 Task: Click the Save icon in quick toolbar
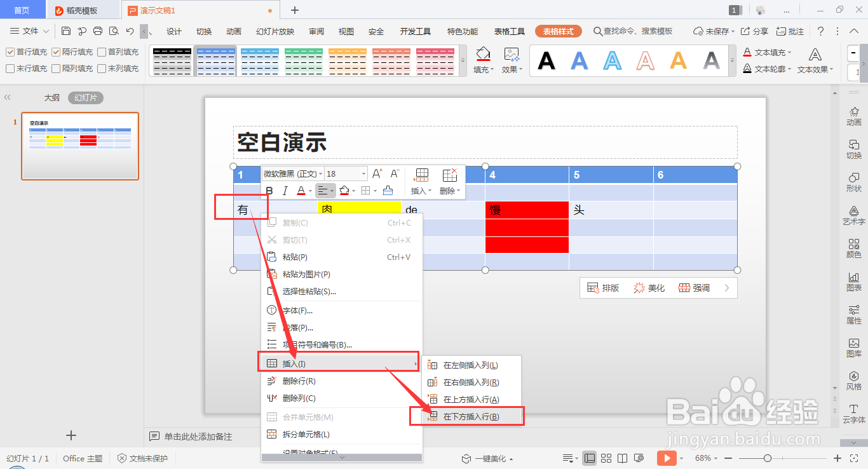coord(66,31)
